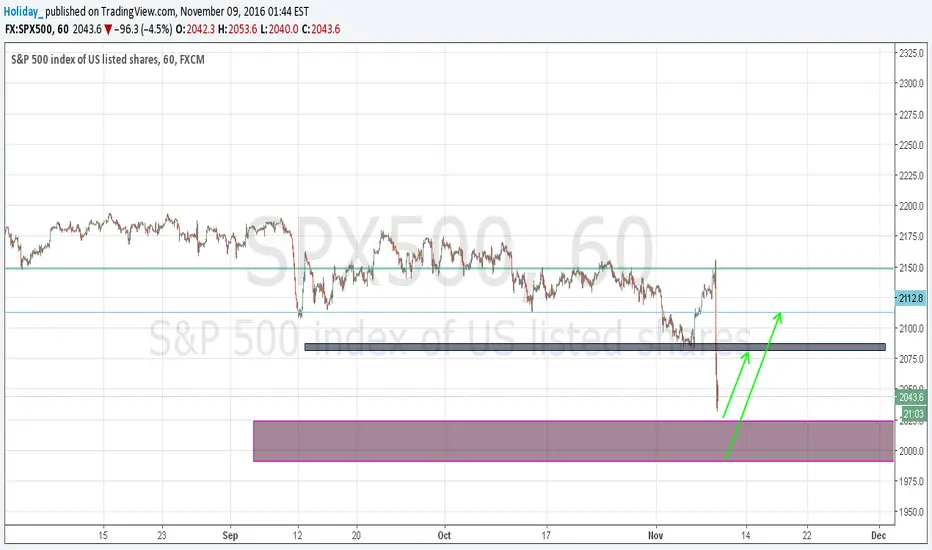Image resolution: width=932 pixels, height=550 pixels.
Task: Click the 14 date label on time axis
Action: pyautogui.click(x=745, y=535)
